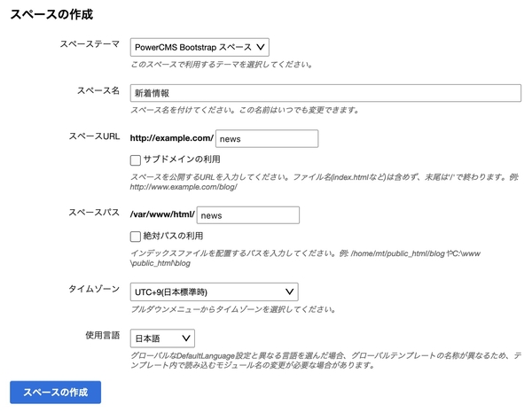Open the 使用言語 日本語 dropdown

tap(162, 338)
